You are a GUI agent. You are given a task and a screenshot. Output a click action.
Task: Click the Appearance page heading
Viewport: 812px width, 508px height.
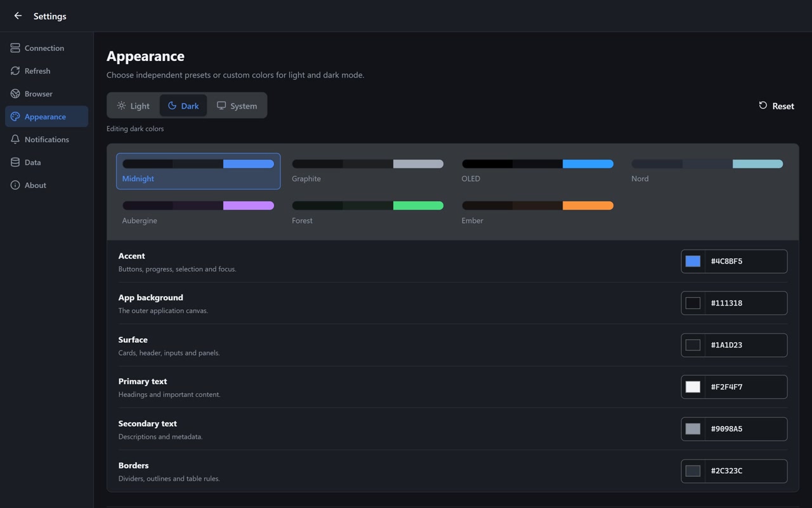[x=145, y=56]
